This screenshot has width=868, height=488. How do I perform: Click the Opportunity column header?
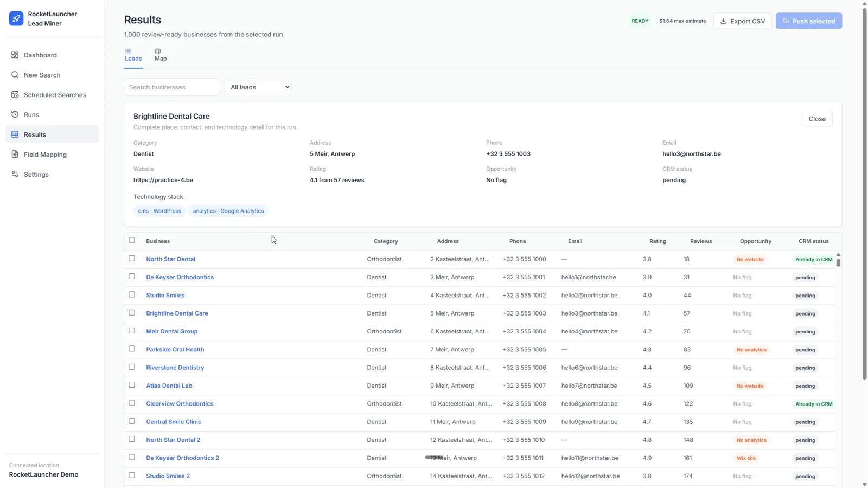click(x=756, y=241)
